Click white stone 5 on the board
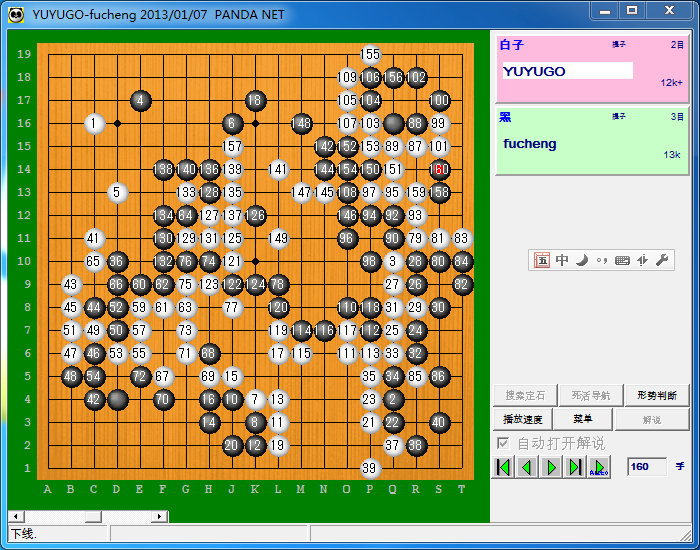This screenshot has height=550, width=700. pyautogui.click(x=117, y=192)
